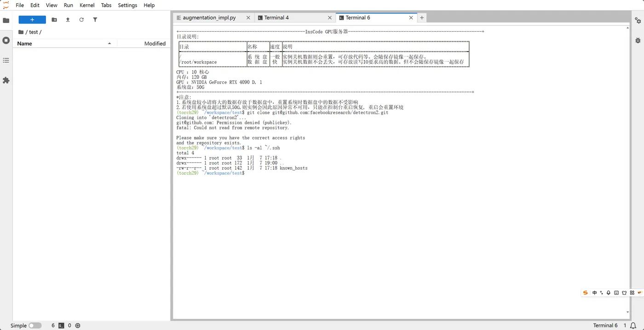Select the Terminal 6 tab
This screenshot has height=330, width=644.
point(358,18)
